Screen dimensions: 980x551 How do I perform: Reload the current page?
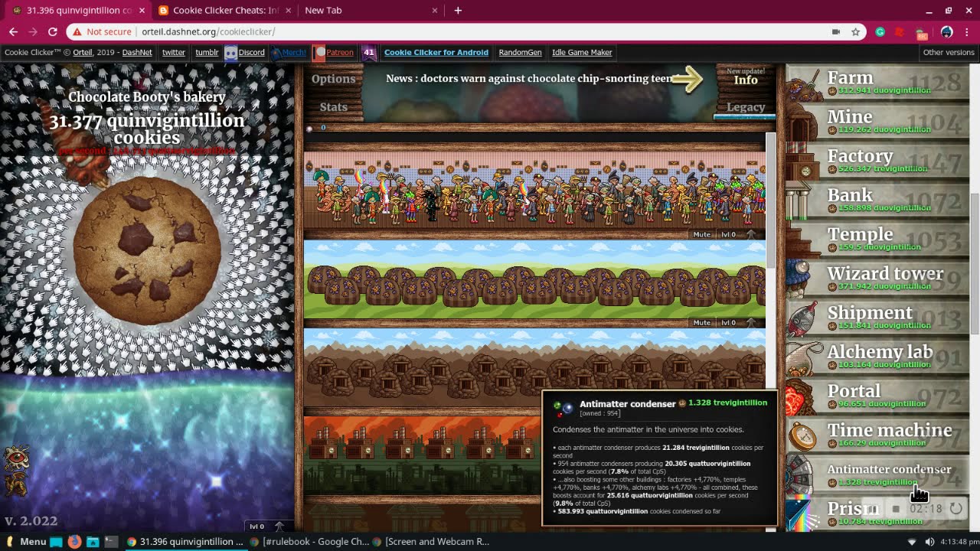[52, 31]
